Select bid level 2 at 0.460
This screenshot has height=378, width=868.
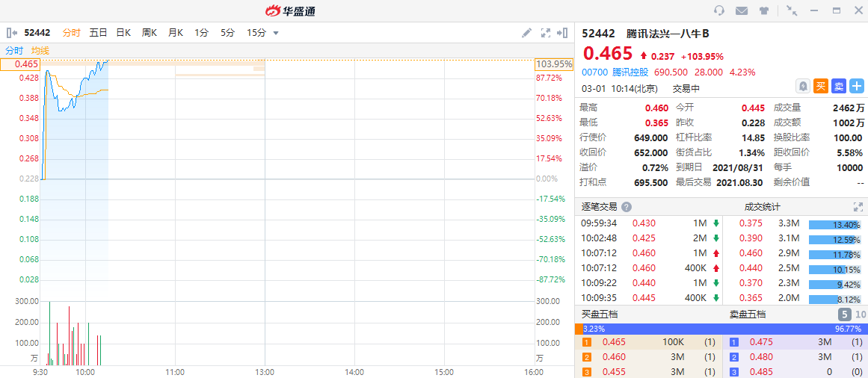tap(649, 357)
